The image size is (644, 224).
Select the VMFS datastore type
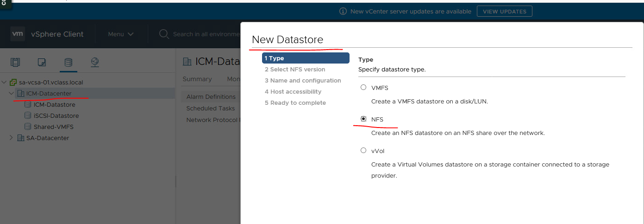pyautogui.click(x=363, y=87)
